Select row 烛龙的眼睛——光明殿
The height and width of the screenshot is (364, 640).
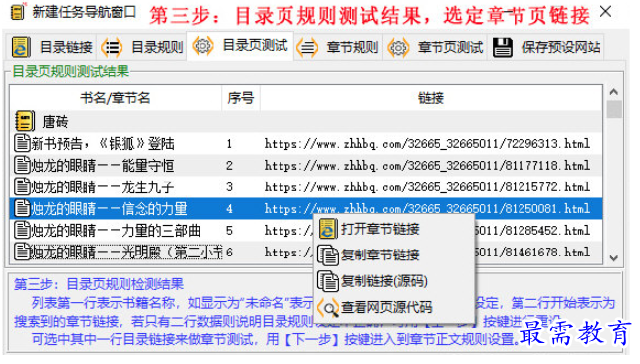(306, 252)
